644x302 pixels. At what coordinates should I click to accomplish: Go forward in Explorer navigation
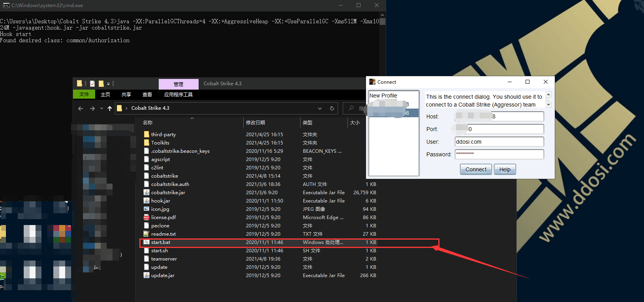pos(92,109)
